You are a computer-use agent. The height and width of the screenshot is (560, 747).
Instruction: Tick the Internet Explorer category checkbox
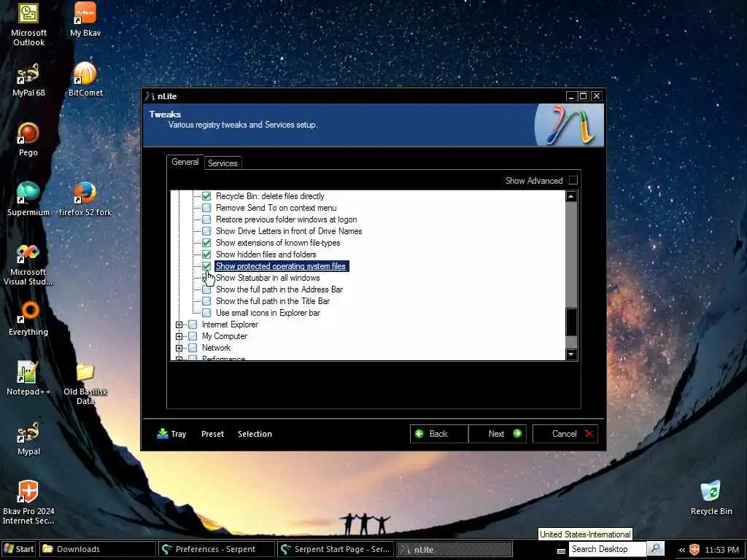[x=193, y=324]
